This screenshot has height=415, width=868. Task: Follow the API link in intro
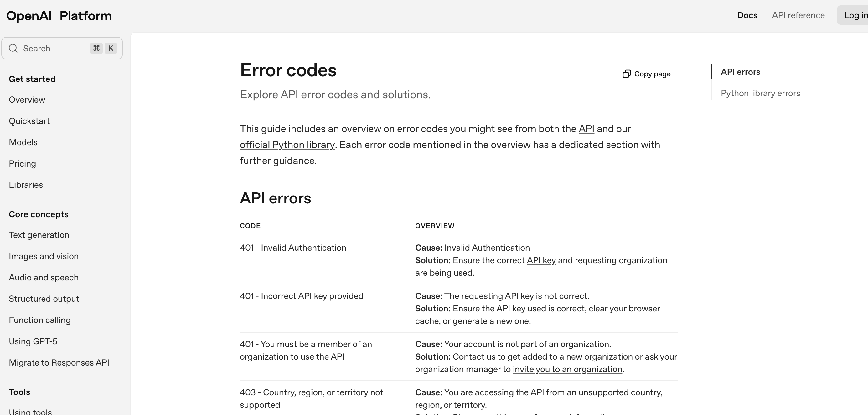(x=586, y=129)
